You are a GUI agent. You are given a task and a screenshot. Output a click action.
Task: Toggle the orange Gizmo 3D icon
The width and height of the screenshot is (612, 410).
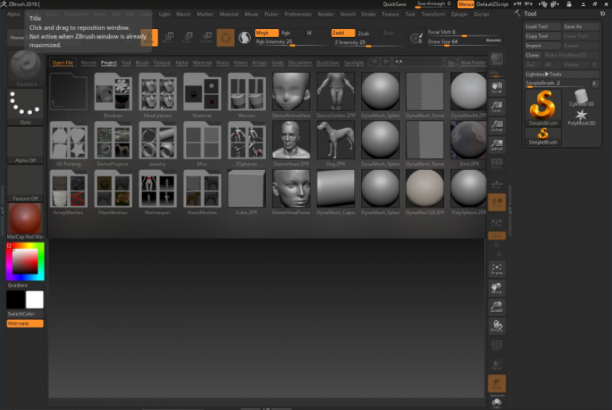pos(226,37)
